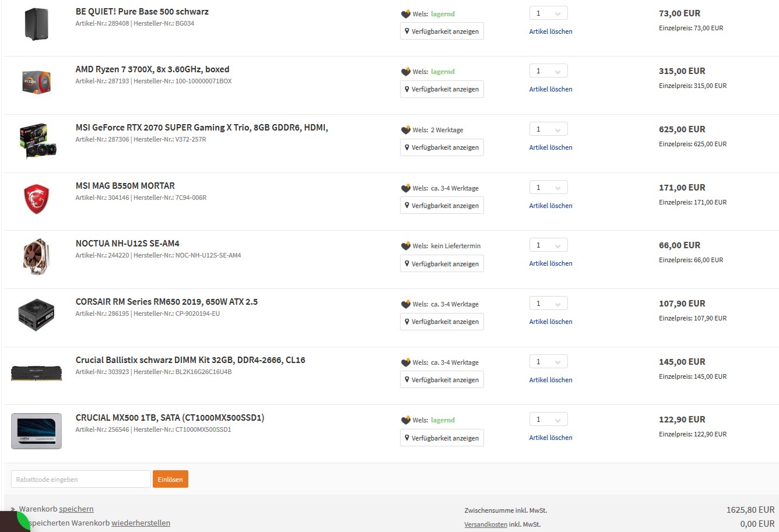Viewport: 779px width, 532px height.
Task: Open MSI MAG B550M MORTAR title
Action: (x=125, y=186)
